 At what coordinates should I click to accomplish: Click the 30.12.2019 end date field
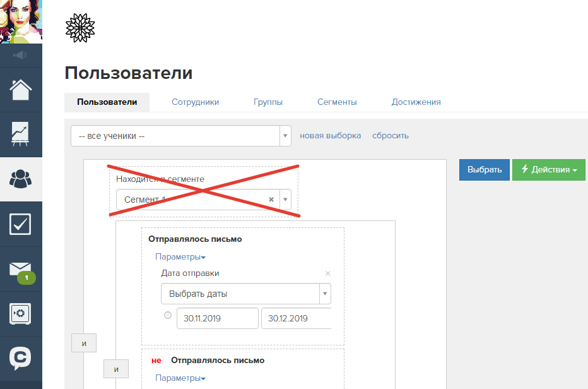(297, 318)
